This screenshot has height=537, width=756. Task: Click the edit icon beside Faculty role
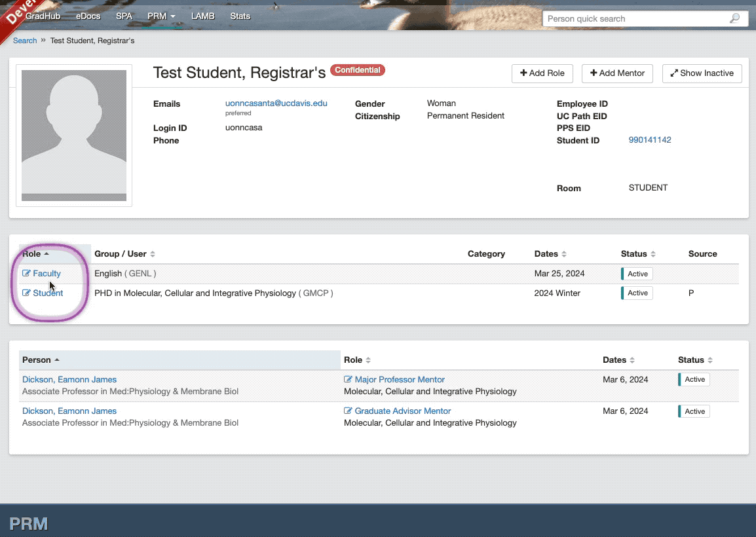[x=26, y=274]
